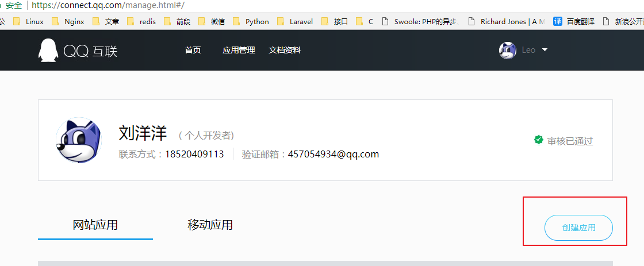Switch to the 移动应用 tab

pos(210,225)
